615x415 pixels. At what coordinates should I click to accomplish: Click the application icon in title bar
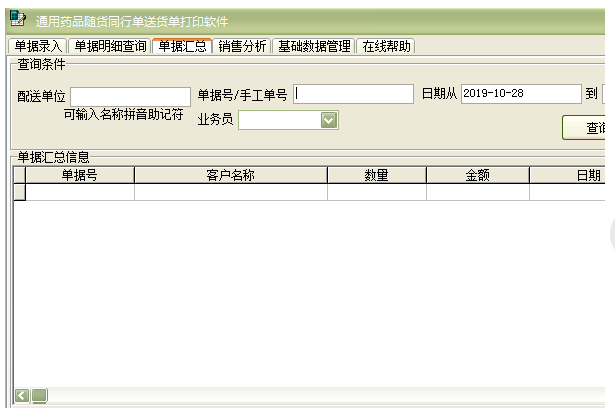click(18, 19)
